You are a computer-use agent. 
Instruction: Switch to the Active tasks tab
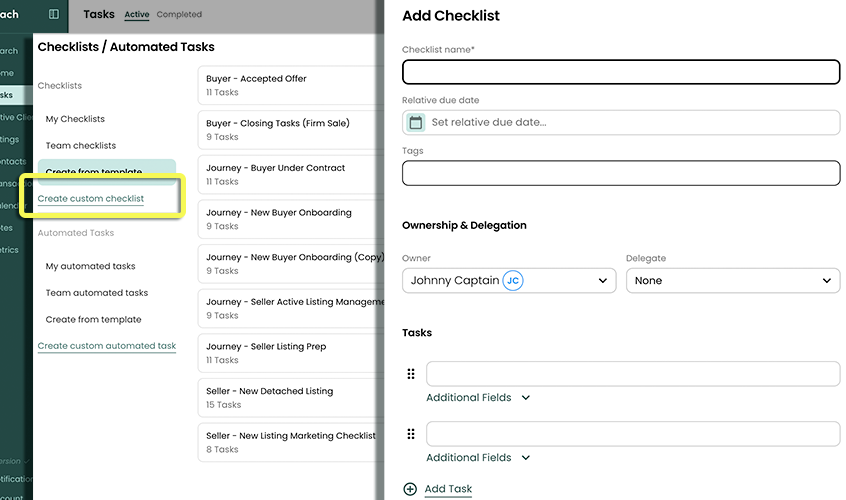(136, 15)
